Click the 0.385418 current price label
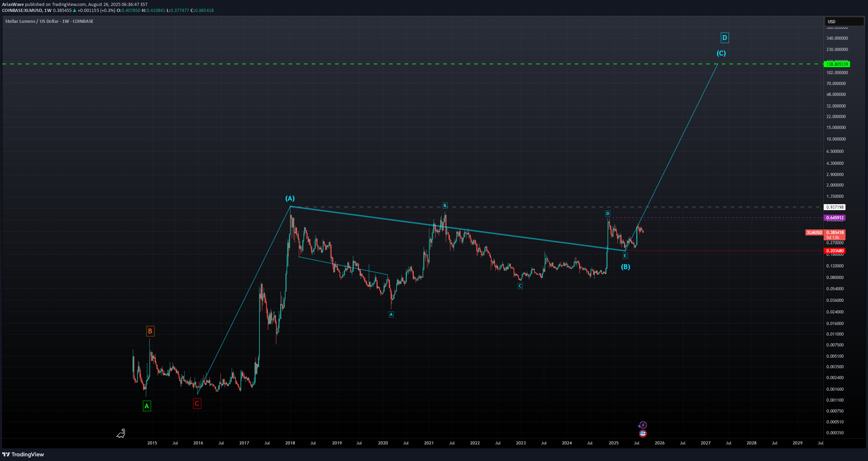This screenshot has width=868, height=461. coord(835,233)
